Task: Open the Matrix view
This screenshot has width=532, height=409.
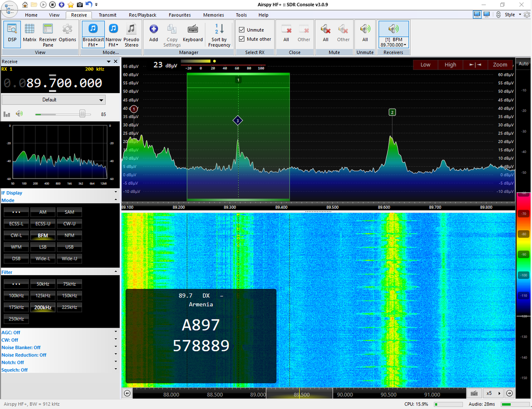Action: [x=30, y=34]
